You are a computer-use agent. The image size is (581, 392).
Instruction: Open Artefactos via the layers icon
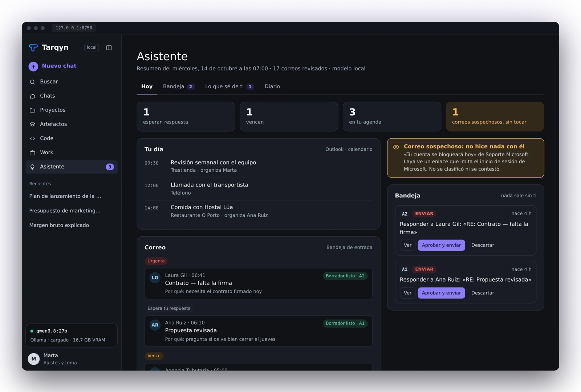click(32, 124)
